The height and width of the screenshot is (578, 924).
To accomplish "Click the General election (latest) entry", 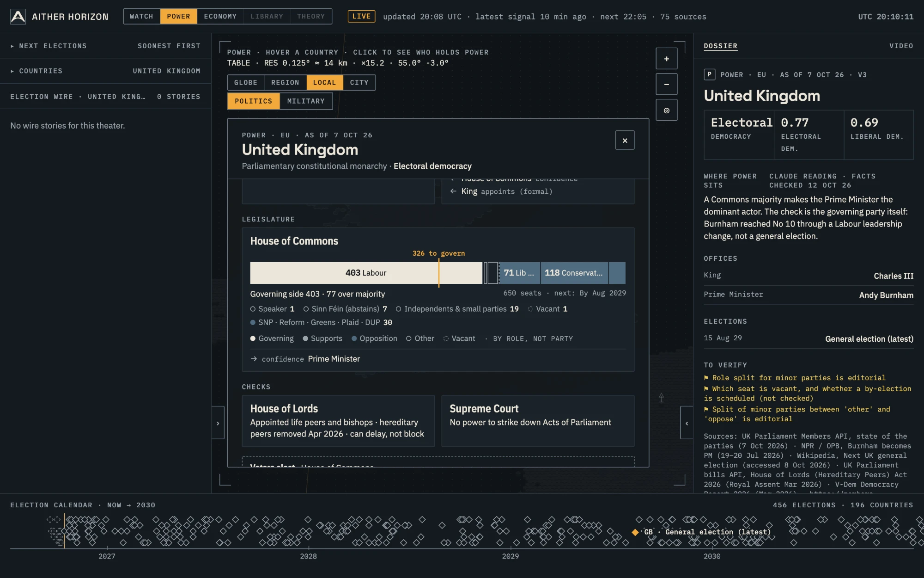I will click(869, 339).
